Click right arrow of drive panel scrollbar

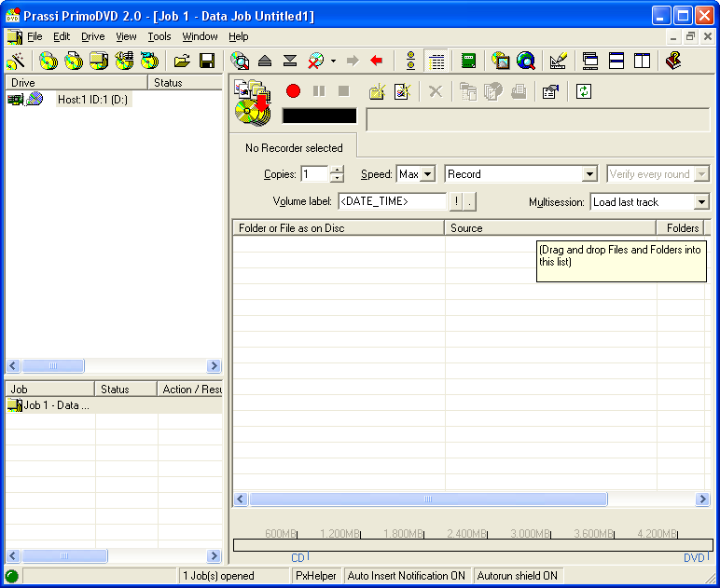[x=214, y=365]
